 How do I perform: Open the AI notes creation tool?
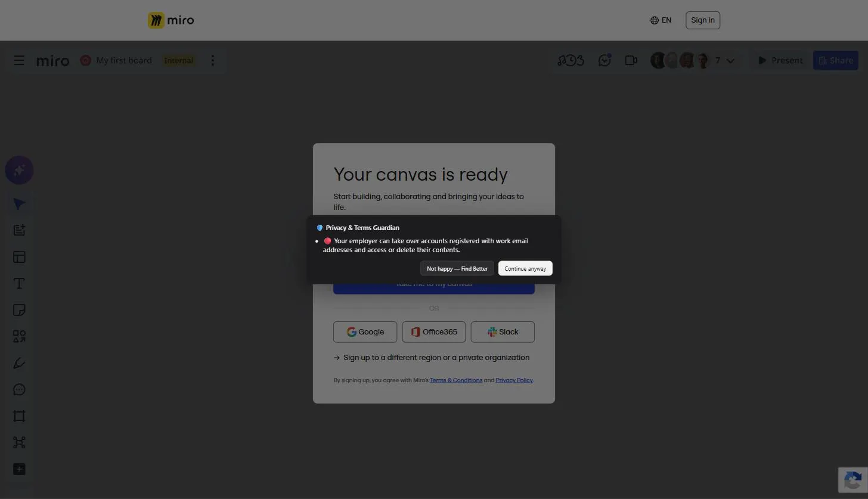tap(19, 230)
